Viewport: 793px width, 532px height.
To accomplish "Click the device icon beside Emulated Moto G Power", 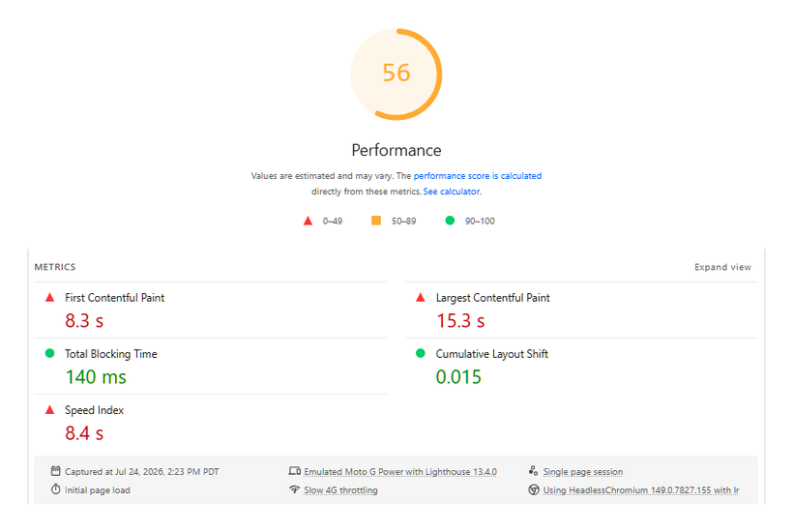I will pyautogui.click(x=294, y=471).
